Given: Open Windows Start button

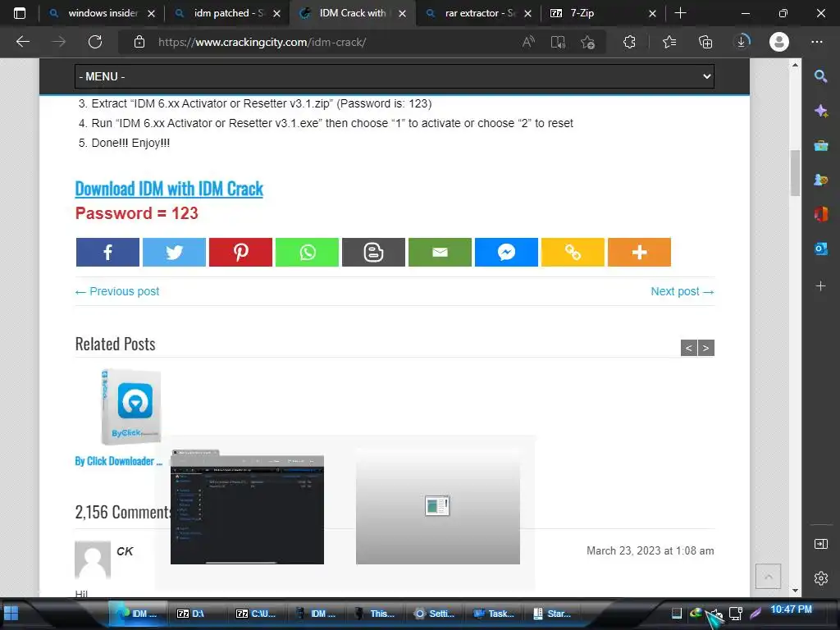Looking at the screenshot, I should pyautogui.click(x=11, y=614).
